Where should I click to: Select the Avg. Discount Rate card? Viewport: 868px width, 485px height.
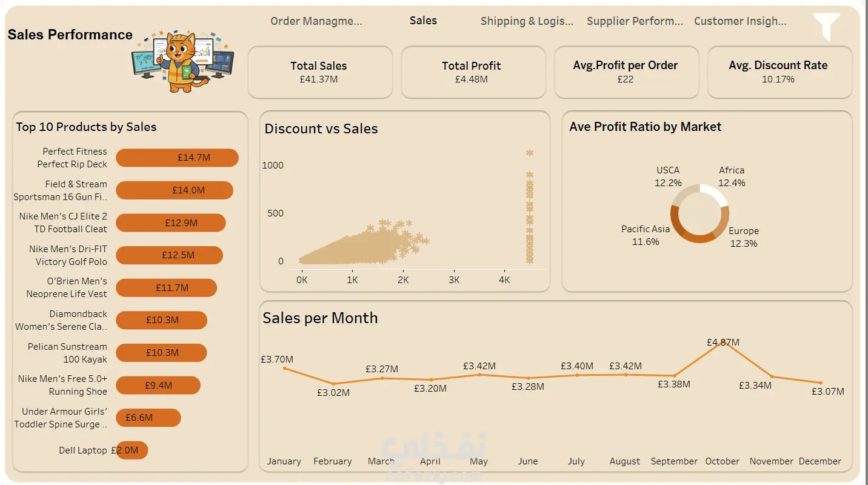coord(779,72)
